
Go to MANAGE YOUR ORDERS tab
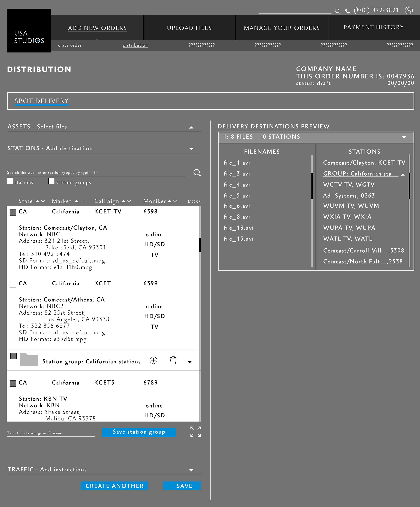[282, 28]
